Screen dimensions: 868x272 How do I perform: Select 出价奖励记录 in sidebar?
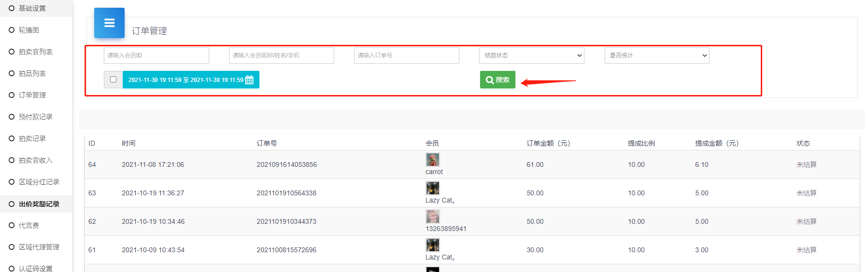pos(39,204)
